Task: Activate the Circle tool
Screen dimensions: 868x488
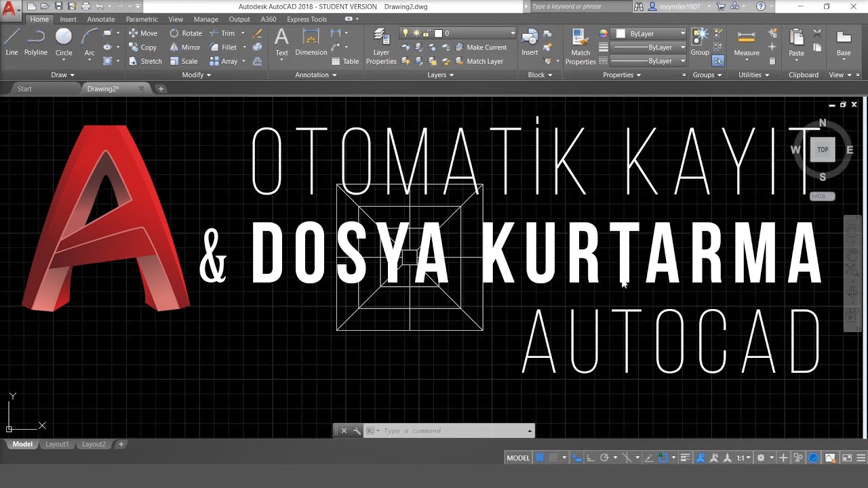Action: coord(64,41)
